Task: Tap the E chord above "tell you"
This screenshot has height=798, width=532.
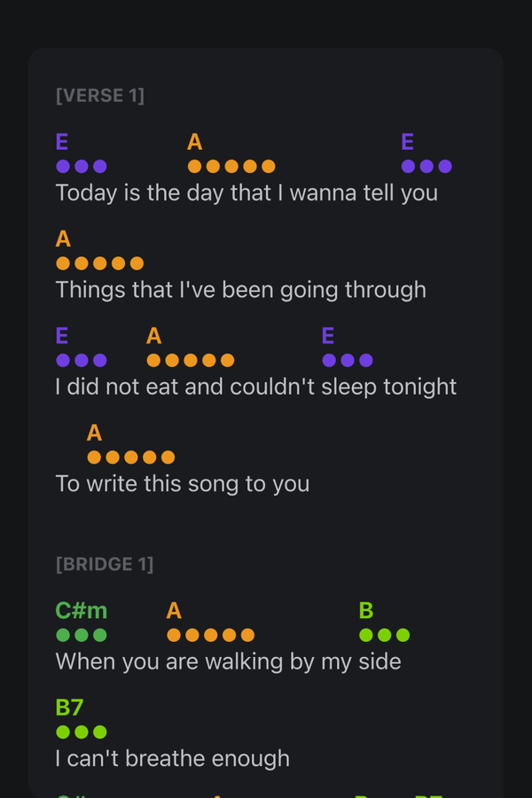Action: [x=408, y=142]
